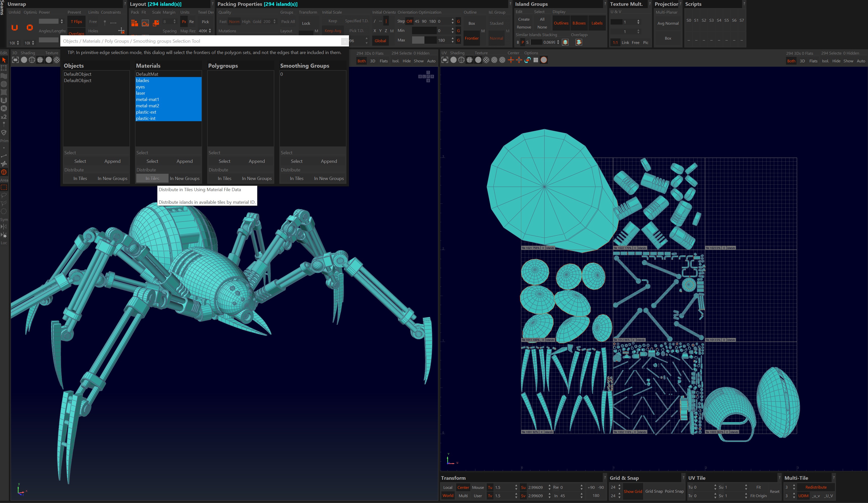This screenshot has width=868, height=503.
Task: Click the first Grid 24 stepper arrows
Action: (x=619, y=488)
